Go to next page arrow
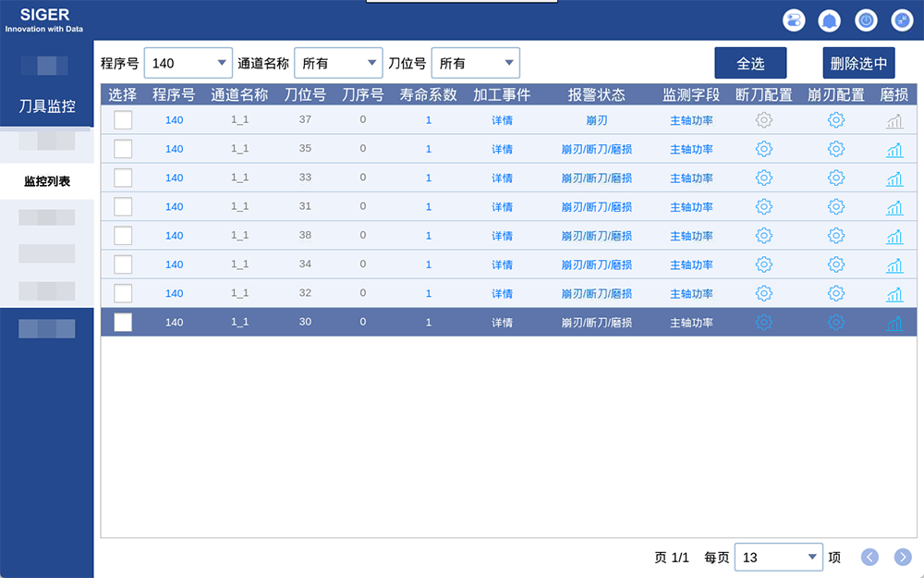 pyautogui.click(x=903, y=557)
